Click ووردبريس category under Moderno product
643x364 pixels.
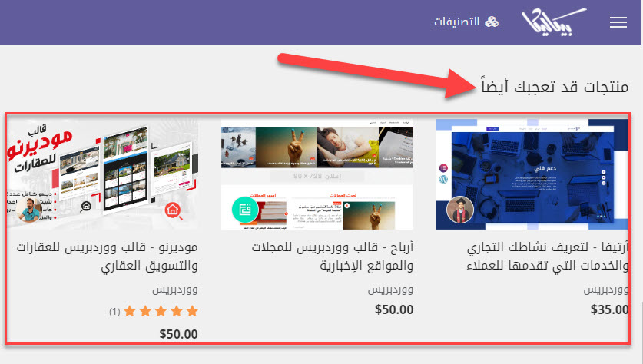point(175,290)
